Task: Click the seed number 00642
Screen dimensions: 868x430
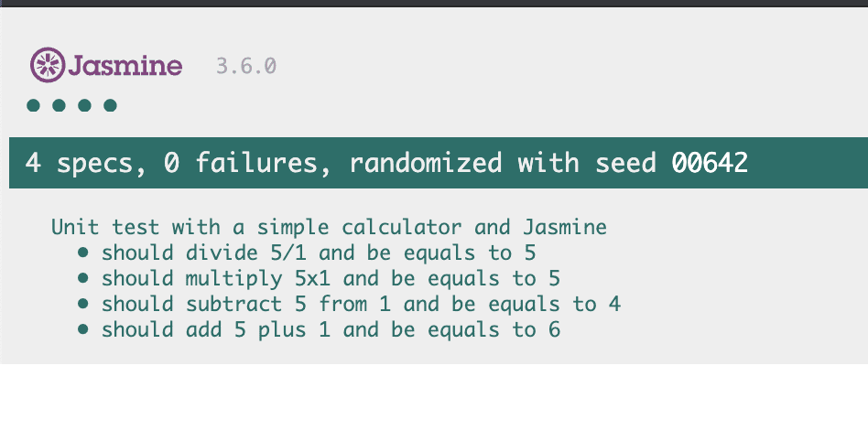Action: [x=710, y=163]
